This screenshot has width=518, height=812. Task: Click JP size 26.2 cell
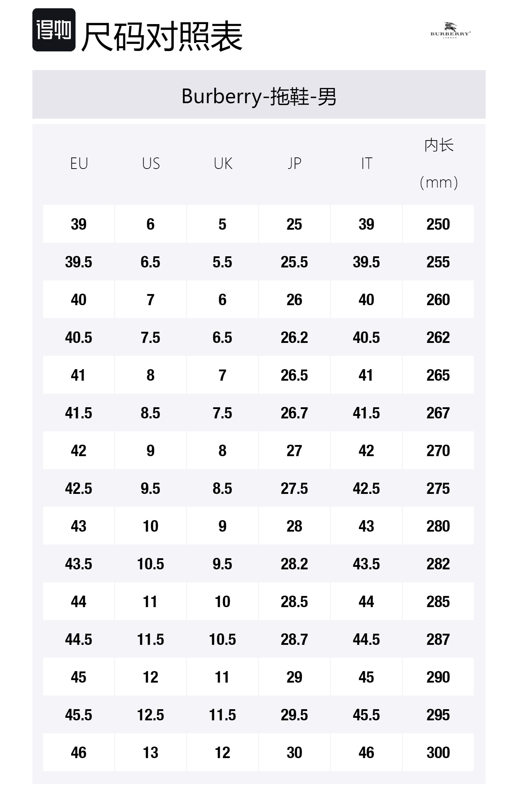294,338
